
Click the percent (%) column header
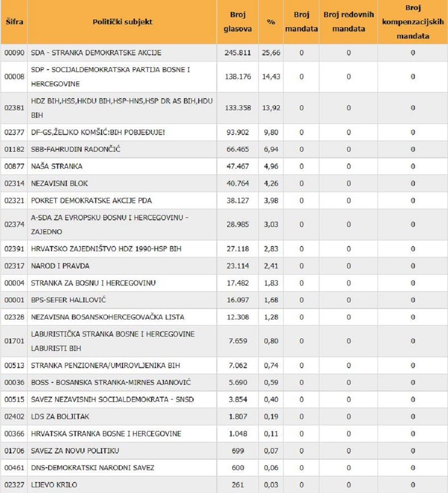tap(271, 22)
